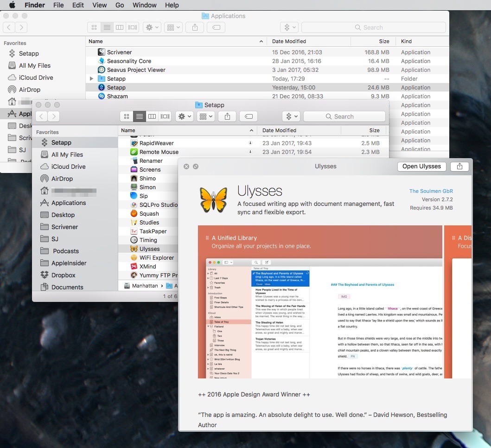Switch Applications window to icon view

(x=94, y=27)
